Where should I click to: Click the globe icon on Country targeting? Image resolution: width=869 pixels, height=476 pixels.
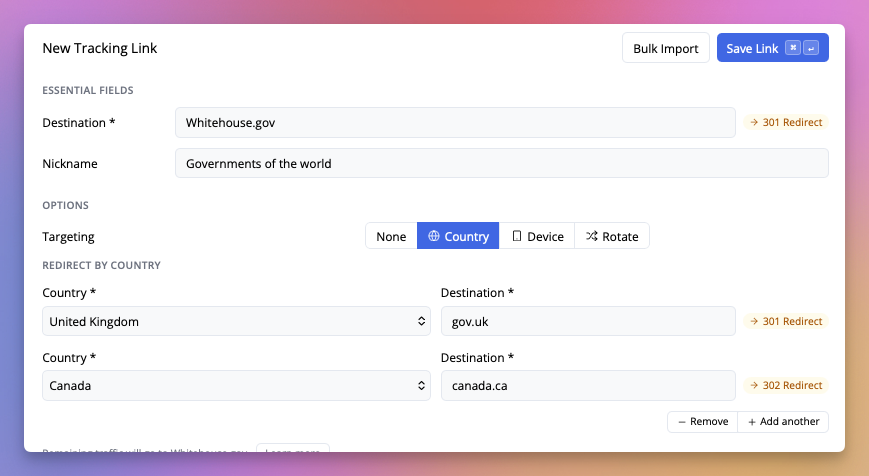(434, 236)
